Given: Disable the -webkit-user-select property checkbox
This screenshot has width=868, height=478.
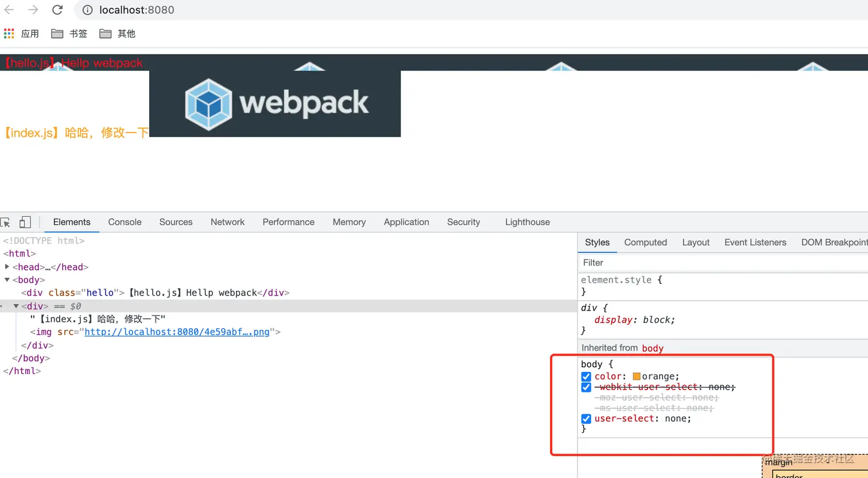Looking at the screenshot, I should click(x=586, y=387).
